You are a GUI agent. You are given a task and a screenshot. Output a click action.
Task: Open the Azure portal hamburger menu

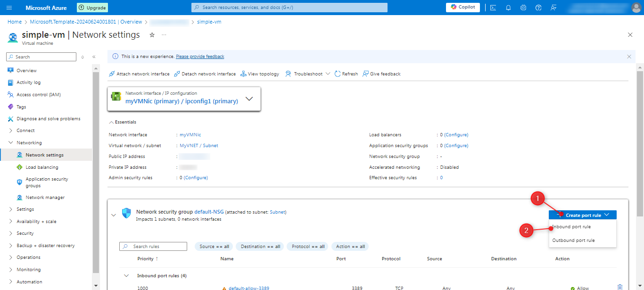click(x=9, y=8)
